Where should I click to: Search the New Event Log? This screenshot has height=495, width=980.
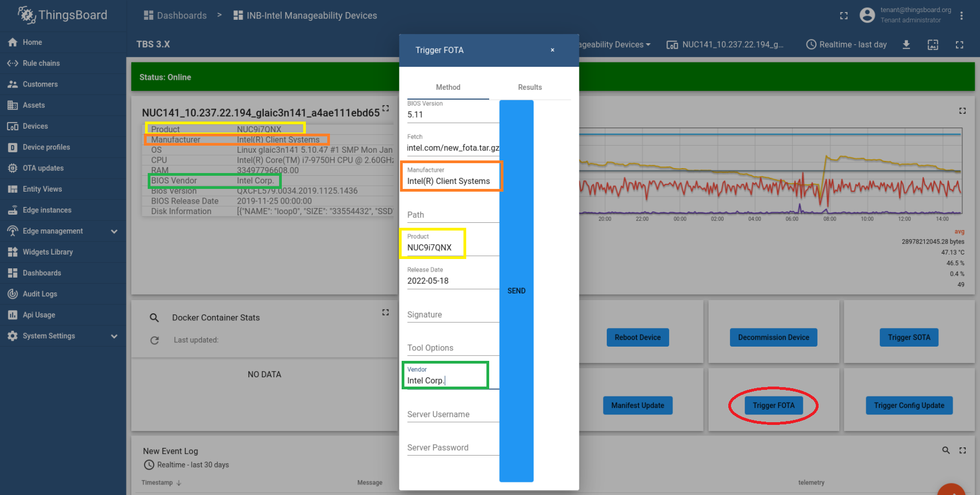click(946, 450)
